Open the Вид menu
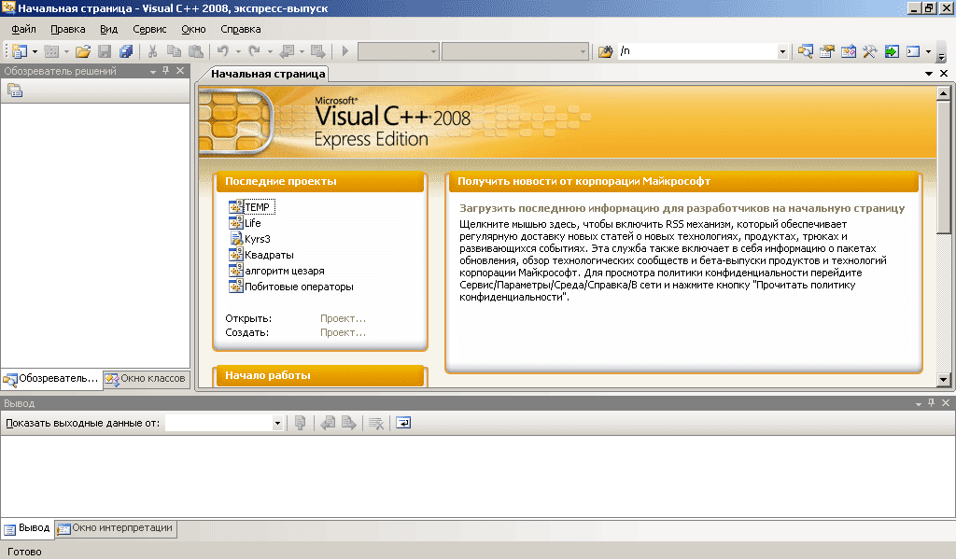 pos(108,29)
